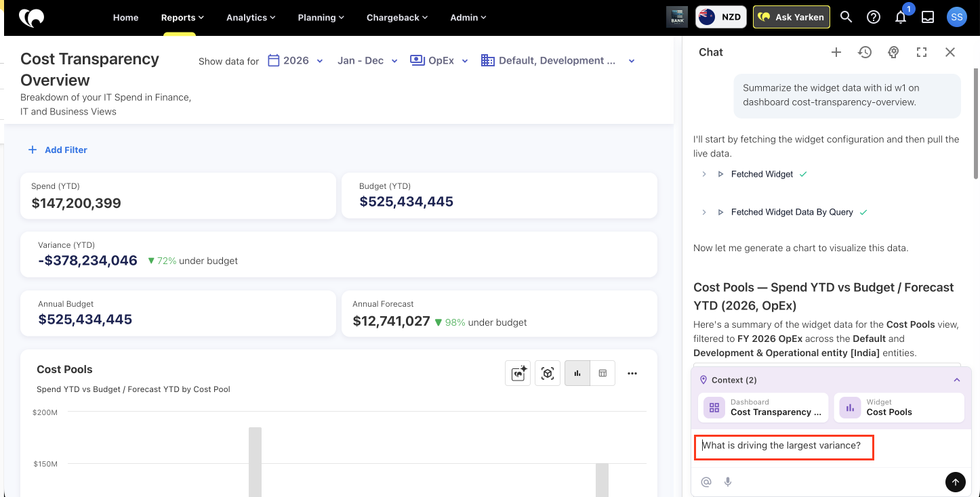Open the help question mark icon

point(874,18)
